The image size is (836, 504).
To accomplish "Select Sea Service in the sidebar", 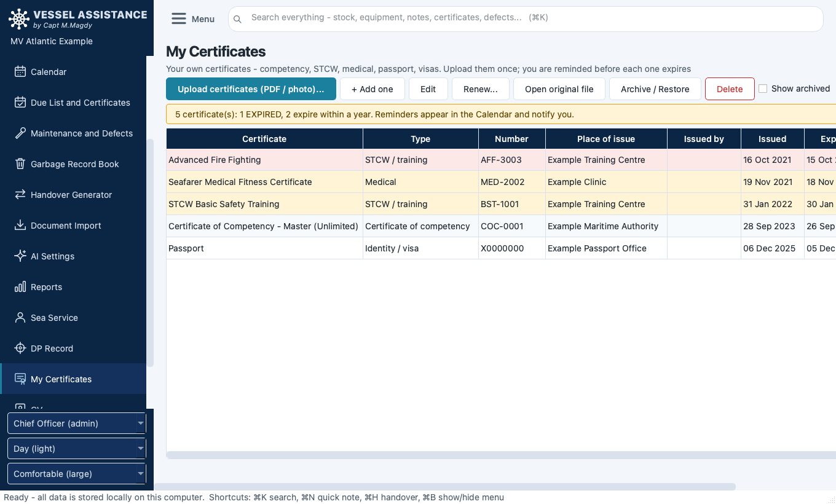I will (x=73, y=318).
